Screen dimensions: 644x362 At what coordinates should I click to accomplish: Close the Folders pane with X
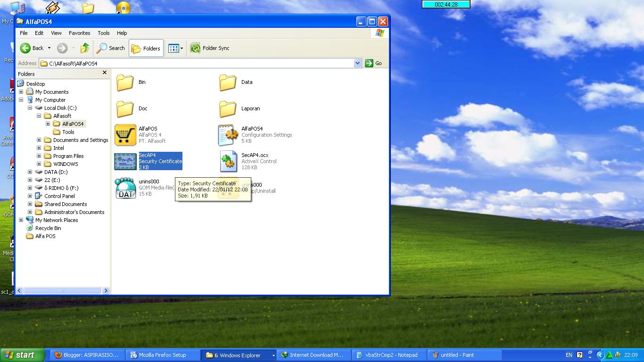click(105, 73)
